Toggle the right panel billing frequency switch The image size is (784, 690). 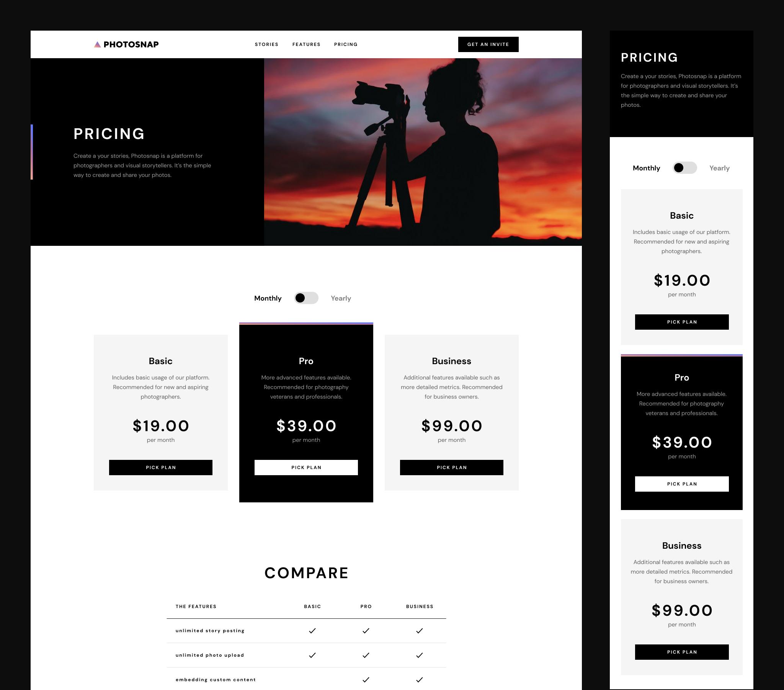pyautogui.click(x=684, y=168)
